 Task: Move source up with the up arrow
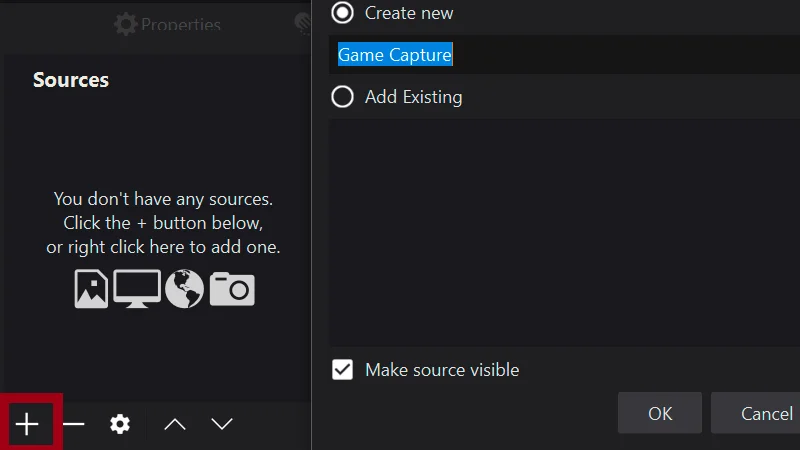175,425
